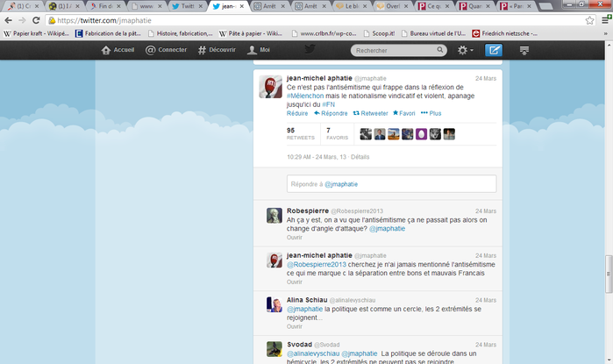Bookmark this page with star icon
The width and height of the screenshot is (613, 364).
(589, 20)
